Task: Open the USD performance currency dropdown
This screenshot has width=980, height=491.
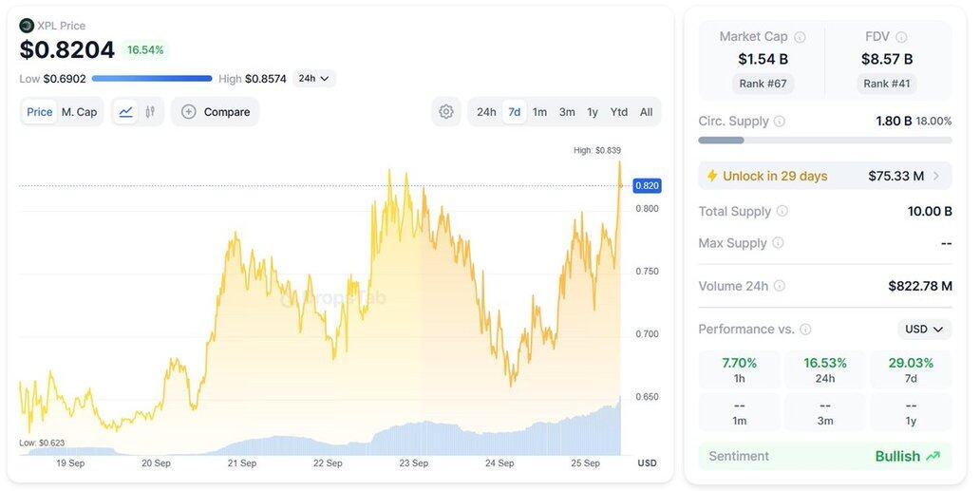Action: [924, 330]
